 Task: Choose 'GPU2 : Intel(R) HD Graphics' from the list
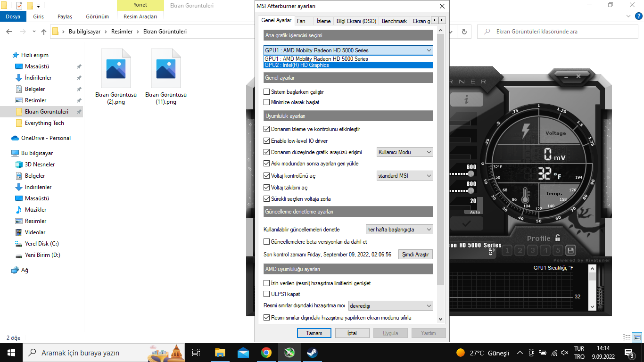(348, 65)
